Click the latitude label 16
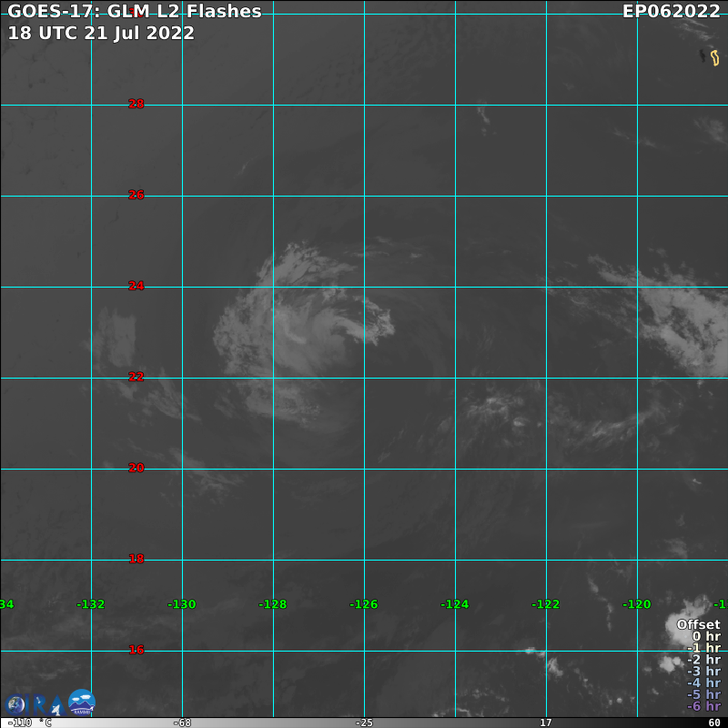This screenshot has height=728, width=728. click(136, 650)
